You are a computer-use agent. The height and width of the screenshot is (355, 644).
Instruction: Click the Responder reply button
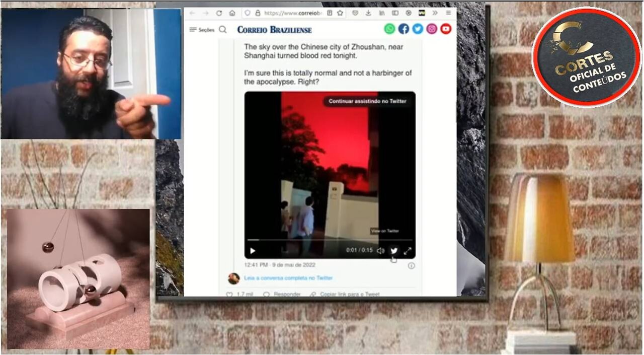click(x=282, y=294)
